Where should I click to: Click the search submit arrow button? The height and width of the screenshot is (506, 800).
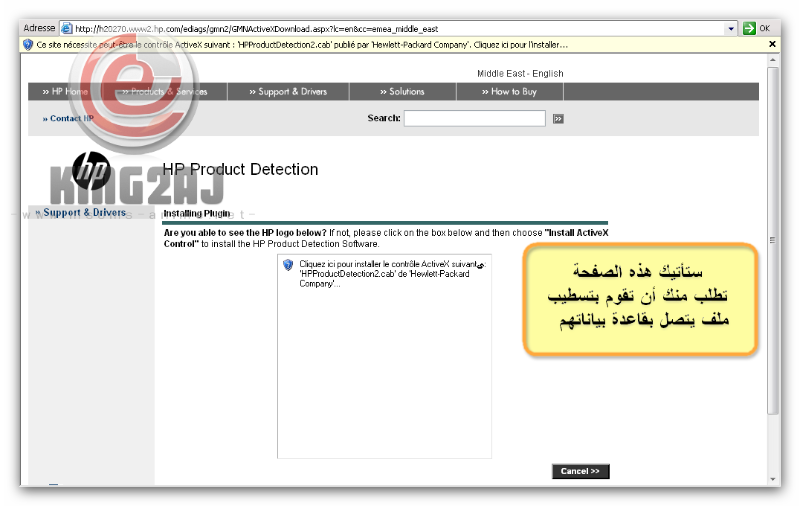(558, 118)
